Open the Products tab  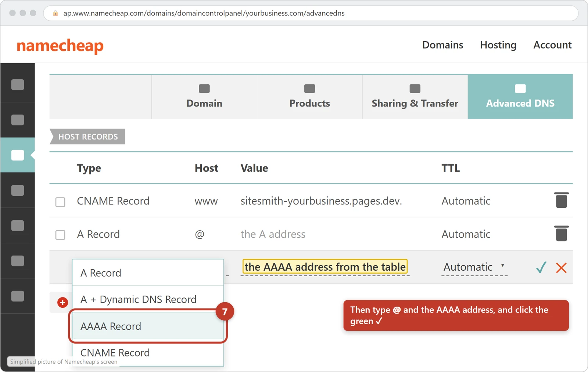click(310, 97)
